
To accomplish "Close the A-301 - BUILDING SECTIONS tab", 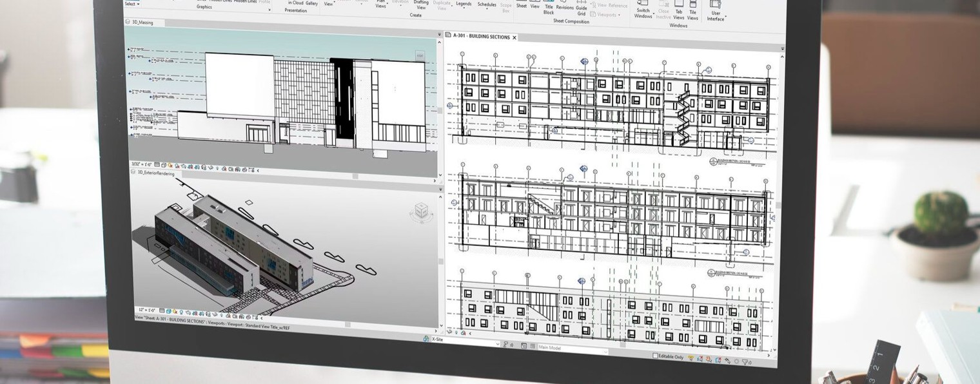I will [x=514, y=37].
